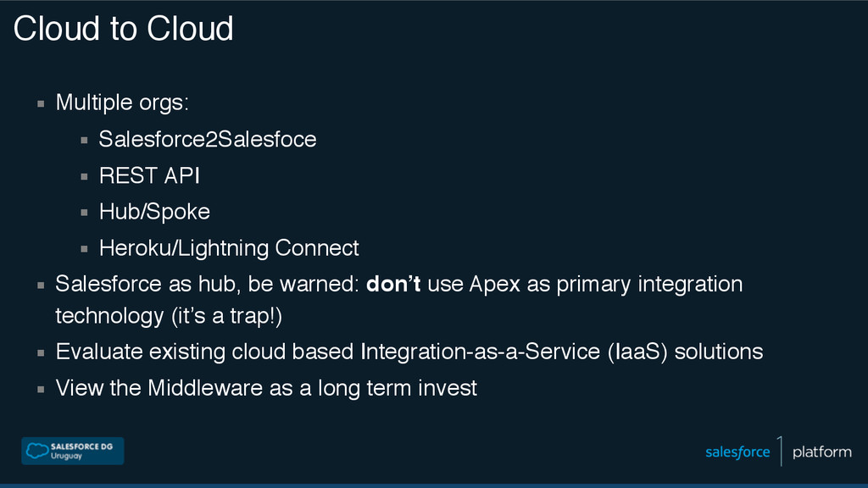This screenshot has width=868, height=488.
Task: Click the Cloud to Cloud slide title
Action: [x=124, y=28]
